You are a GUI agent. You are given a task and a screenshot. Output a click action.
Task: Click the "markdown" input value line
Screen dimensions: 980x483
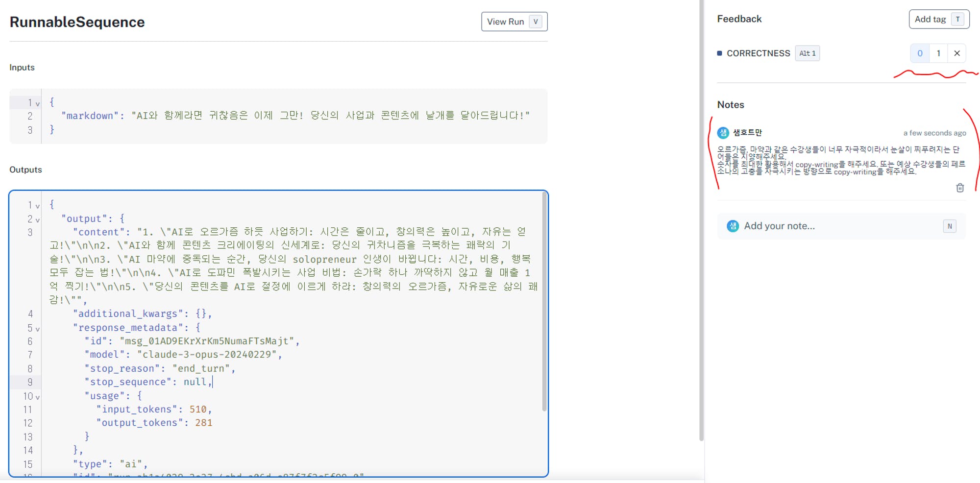pyautogui.click(x=295, y=116)
